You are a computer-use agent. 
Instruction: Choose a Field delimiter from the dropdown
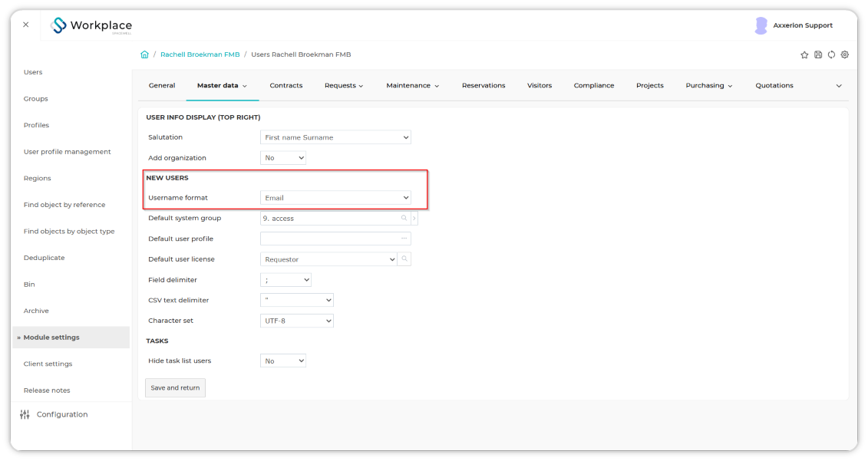pos(285,280)
